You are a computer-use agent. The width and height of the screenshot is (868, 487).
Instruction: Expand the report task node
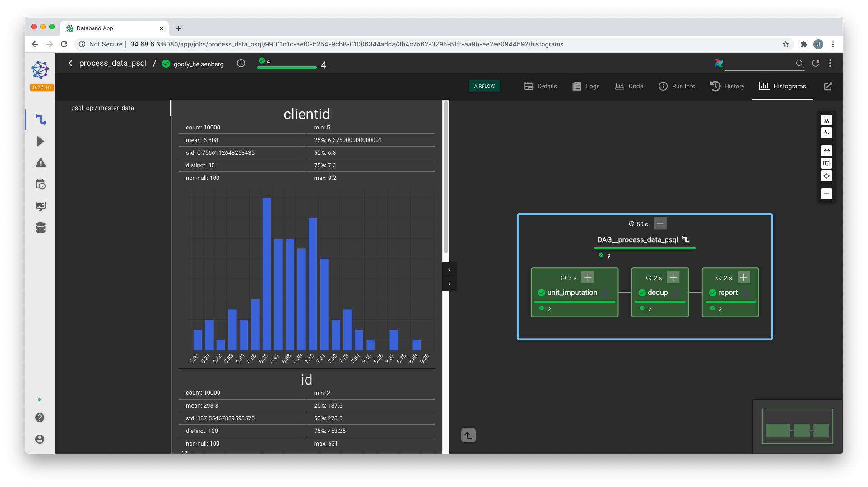click(x=743, y=277)
